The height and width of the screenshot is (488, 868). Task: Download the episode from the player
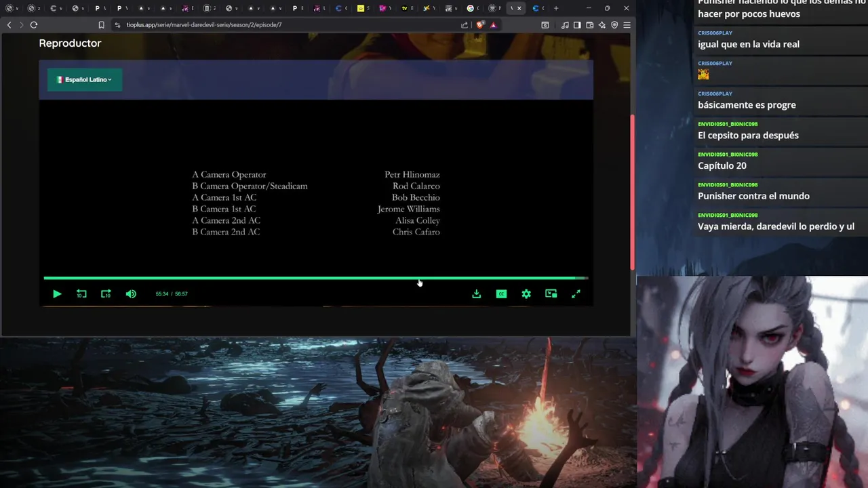pyautogui.click(x=477, y=293)
